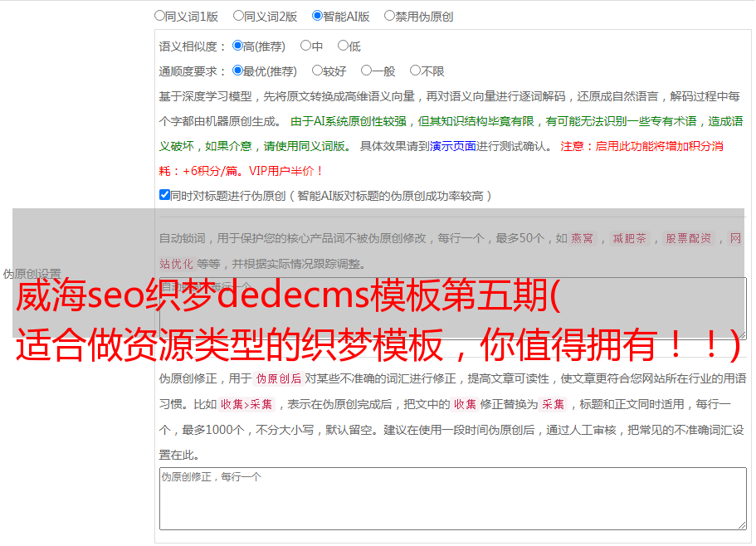Click the red VIP用户半价！ text
This screenshot has height=546, width=756.
(x=286, y=171)
